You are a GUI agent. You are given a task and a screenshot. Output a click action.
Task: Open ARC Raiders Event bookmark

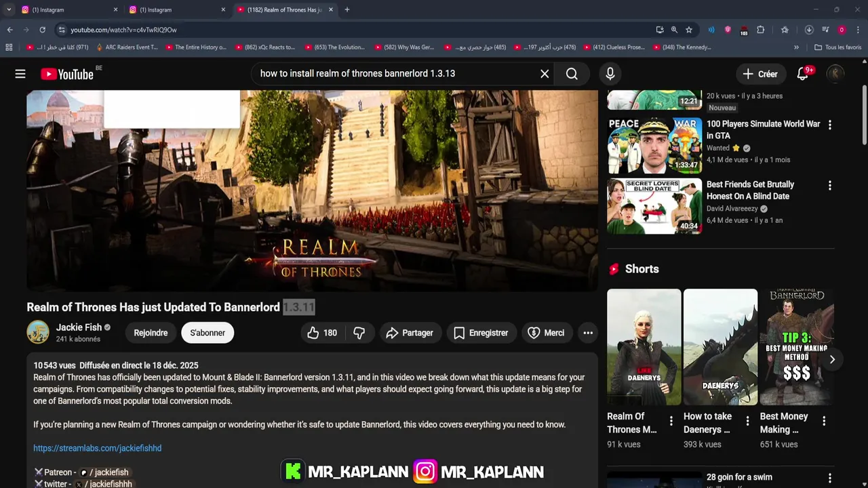(x=127, y=47)
